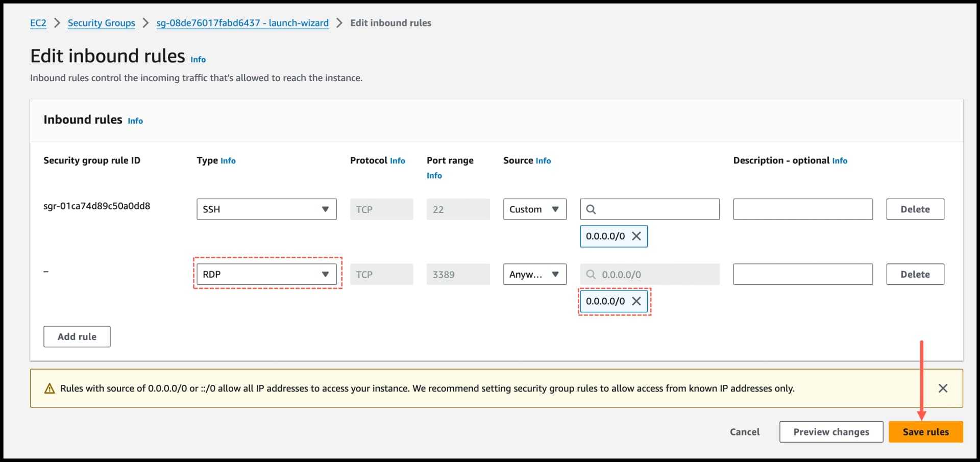Remove the highlighted 0.0.0.0/0 source on the RDP rule
Viewport: 980px width, 462px height.
(x=637, y=301)
